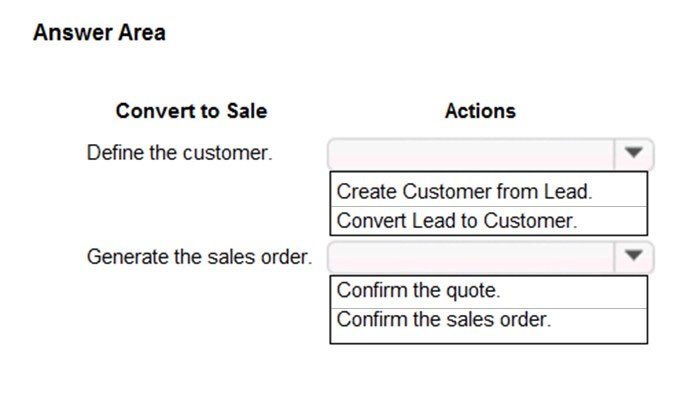This screenshot has width=688, height=393.
Task: Click the Generate the sales order label
Action: point(199,257)
